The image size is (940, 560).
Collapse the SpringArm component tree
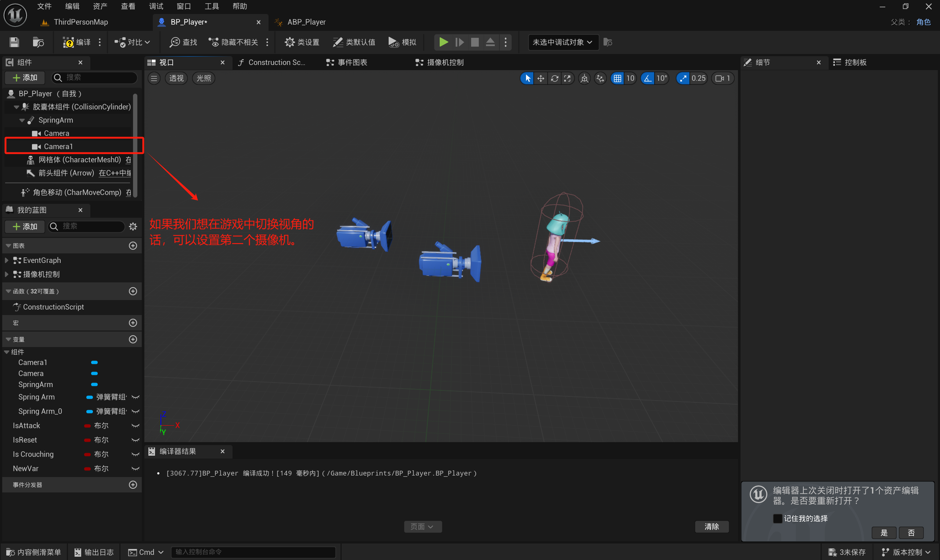[x=22, y=120]
